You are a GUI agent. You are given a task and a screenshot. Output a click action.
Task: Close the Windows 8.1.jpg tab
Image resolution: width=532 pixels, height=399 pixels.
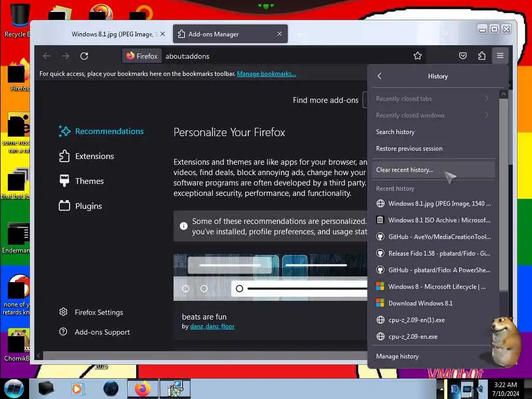point(163,34)
